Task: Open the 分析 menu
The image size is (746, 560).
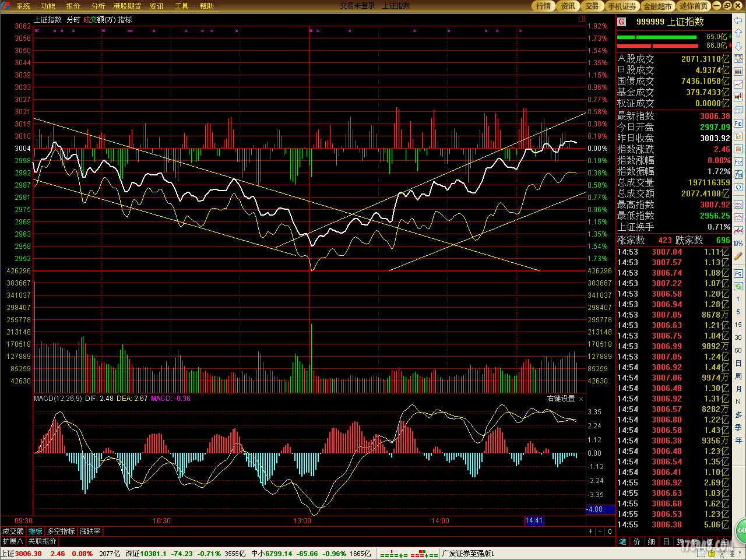Action: [98, 6]
